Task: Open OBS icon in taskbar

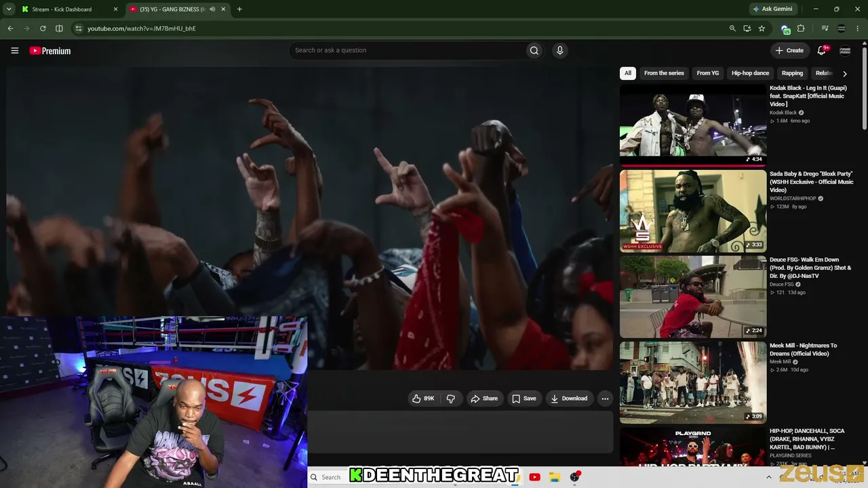Action: pyautogui.click(x=575, y=477)
